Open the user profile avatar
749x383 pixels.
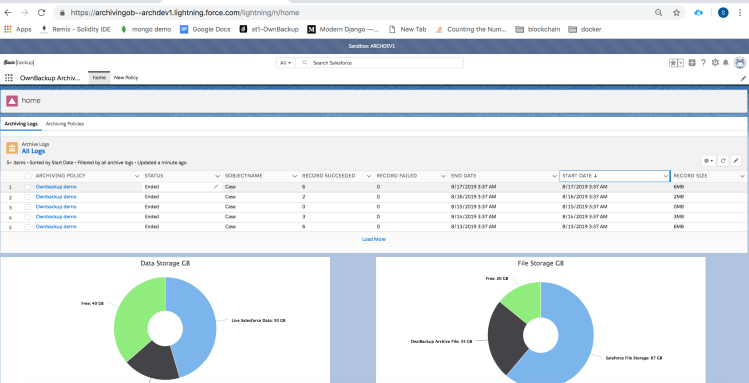pos(739,63)
